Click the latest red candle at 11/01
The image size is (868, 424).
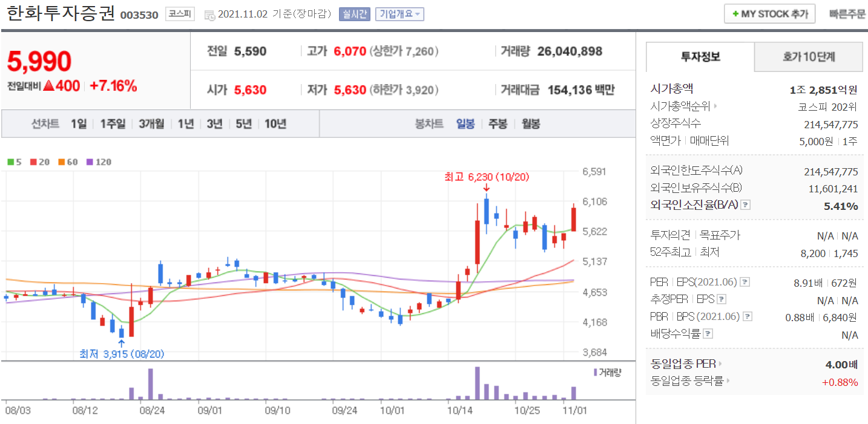[x=573, y=218]
